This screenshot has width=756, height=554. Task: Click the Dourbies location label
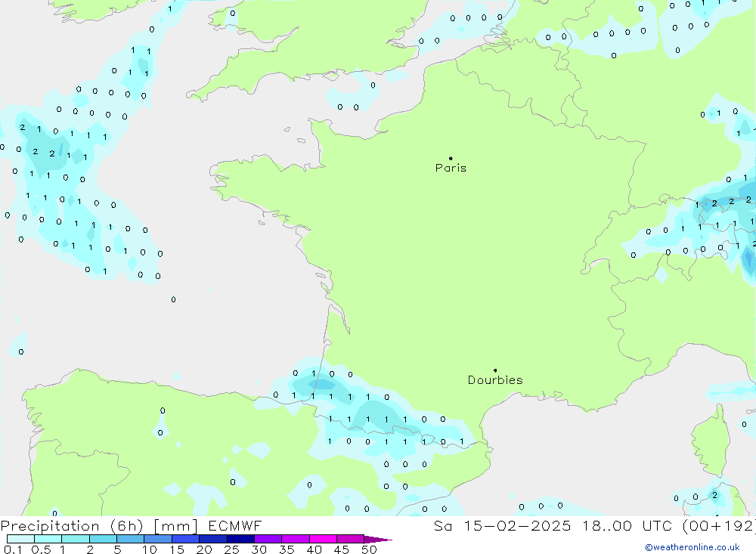pyautogui.click(x=495, y=380)
